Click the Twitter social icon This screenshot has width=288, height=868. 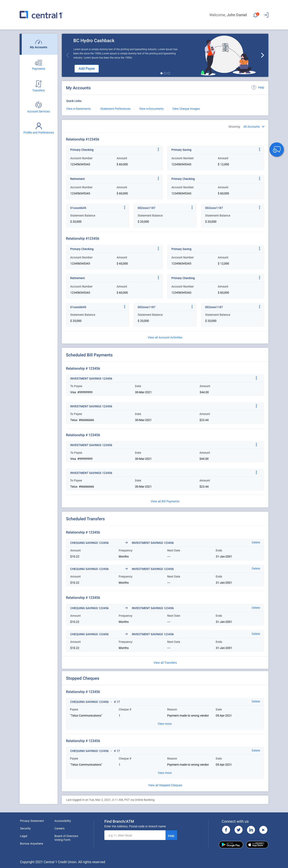pyautogui.click(x=238, y=830)
